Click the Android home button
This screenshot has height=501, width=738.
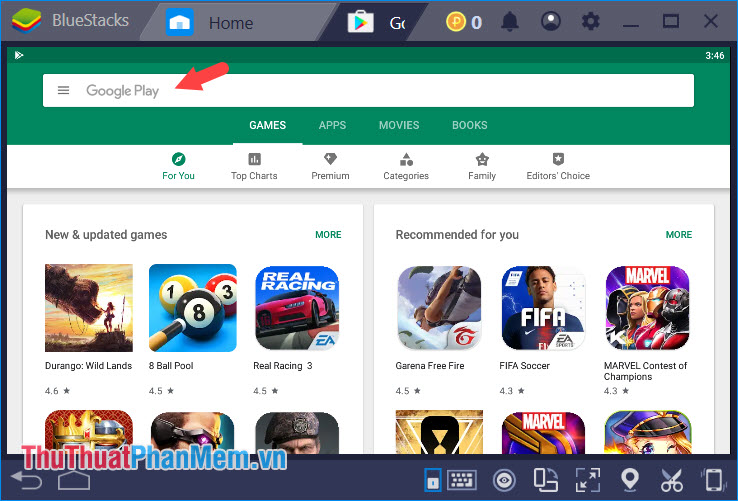74,480
